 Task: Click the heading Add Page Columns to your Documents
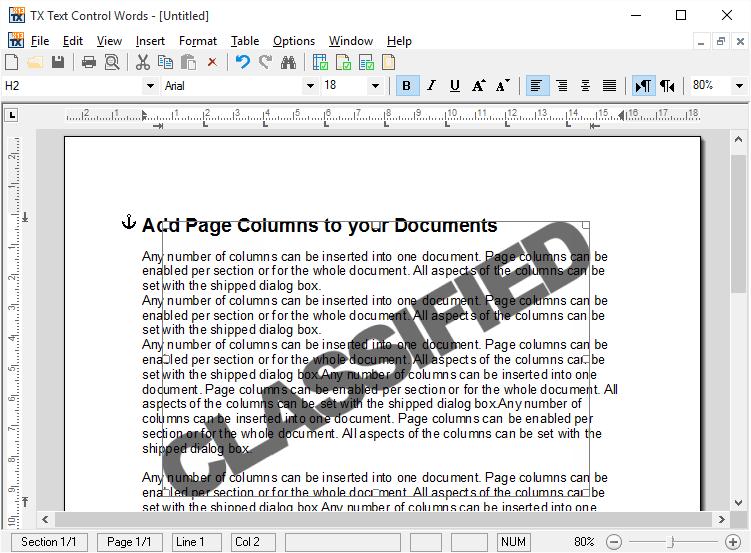point(319,226)
